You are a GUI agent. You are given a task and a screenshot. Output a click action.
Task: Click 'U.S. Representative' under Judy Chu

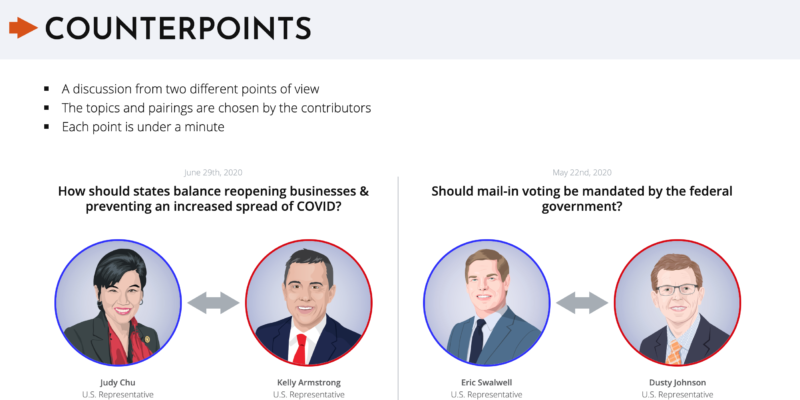click(x=118, y=394)
